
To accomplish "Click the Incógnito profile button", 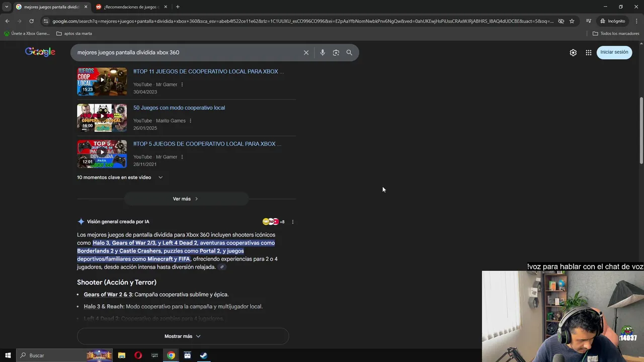I will pyautogui.click(x=613, y=21).
